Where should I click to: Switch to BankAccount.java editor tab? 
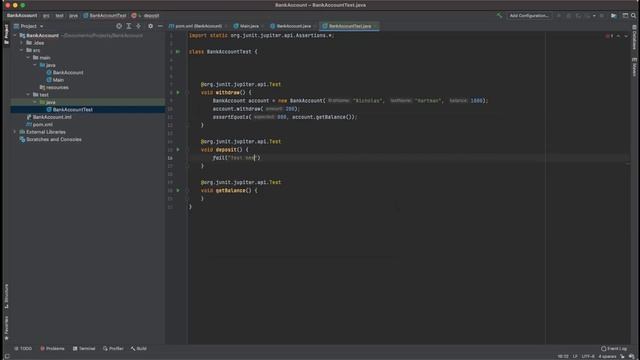pyautogui.click(x=293, y=26)
